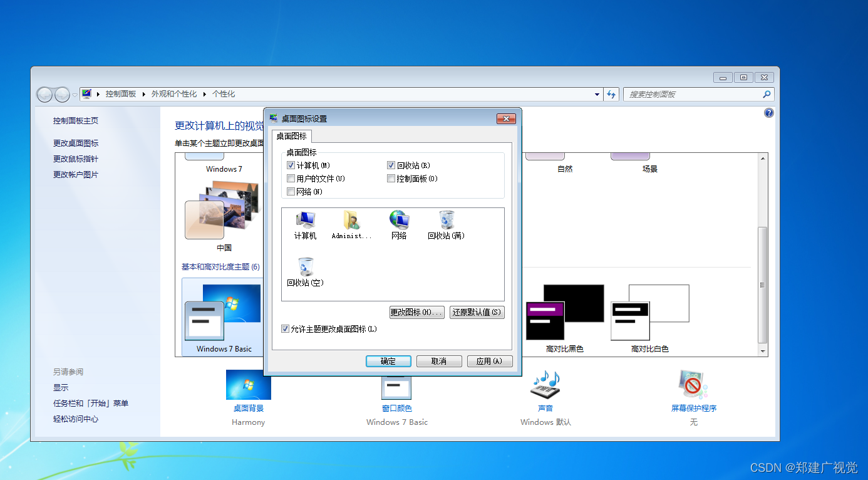Viewport: 868px width, 480px height.
Task: Open 显示 link under 另请参阅
Action: pyautogui.click(x=61, y=388)
